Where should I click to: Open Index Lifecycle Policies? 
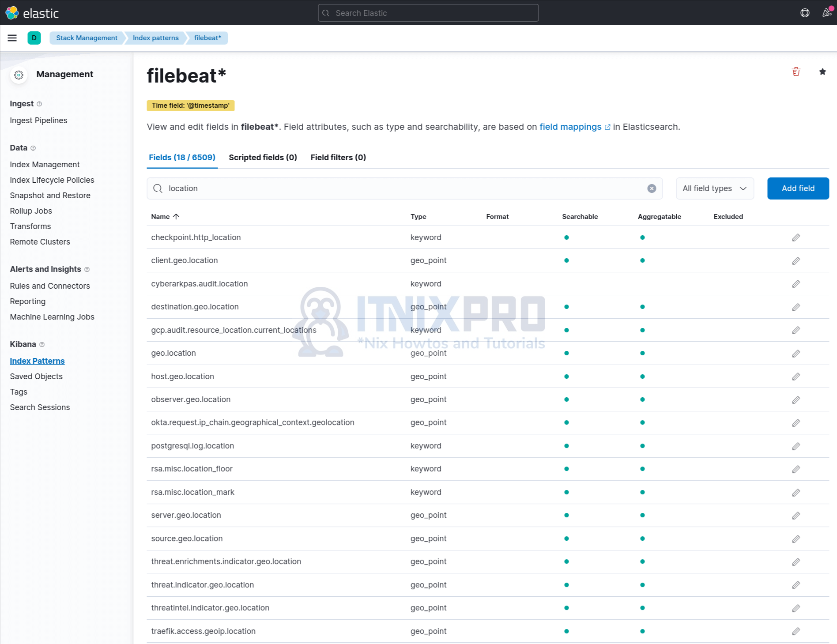52,180
